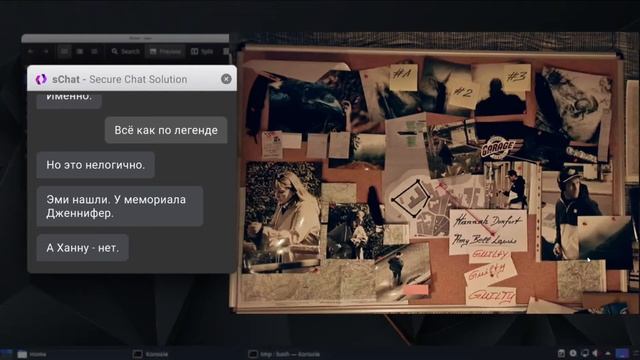Image resolution: width=640 pixels, height=360 pixels.
Task: Go forward in the file manager toolbar
Action: point(46,51)
